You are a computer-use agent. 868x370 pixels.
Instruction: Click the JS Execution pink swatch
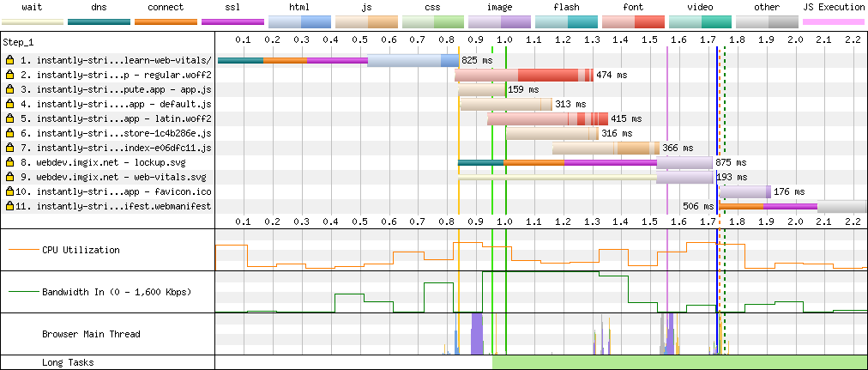[834, 22]
